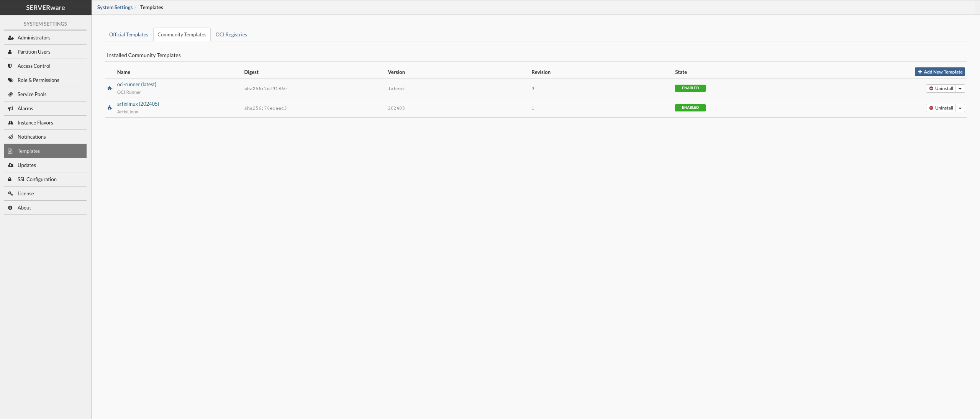980x419 pixels.
Task: Click the Revision column header
Action: [541, 72]
